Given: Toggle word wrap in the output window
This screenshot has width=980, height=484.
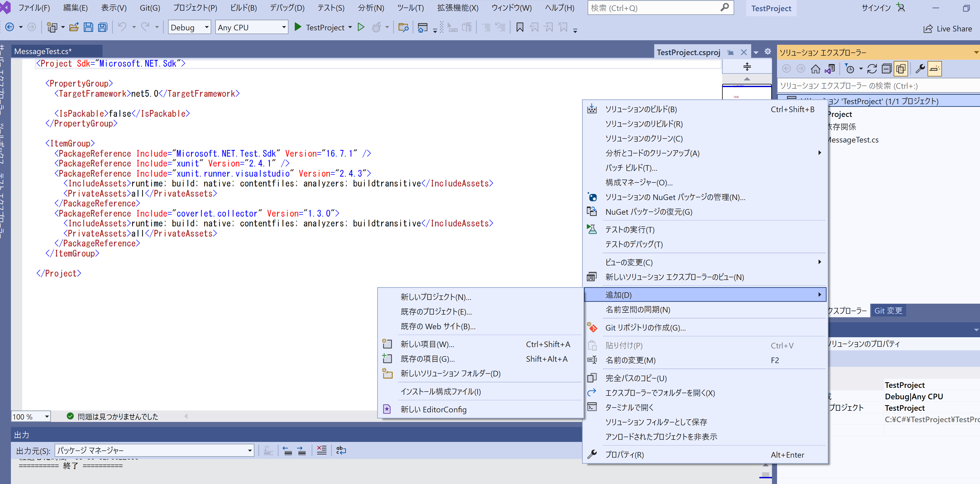Looking at the screenshot, I should point(341,450).
